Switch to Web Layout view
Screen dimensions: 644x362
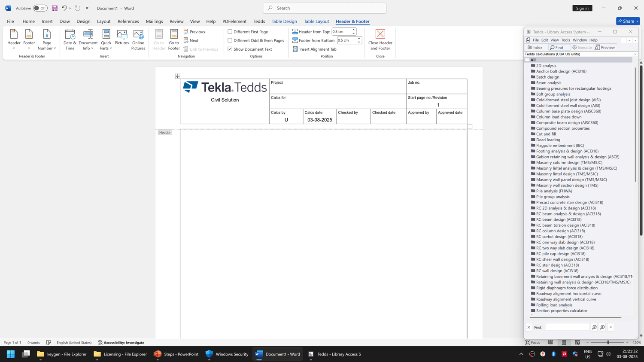[577, 343]
